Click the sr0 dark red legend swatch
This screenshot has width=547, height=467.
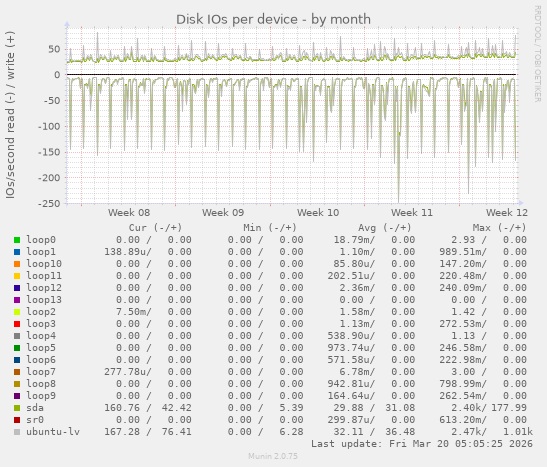click(x=17, y=420)
